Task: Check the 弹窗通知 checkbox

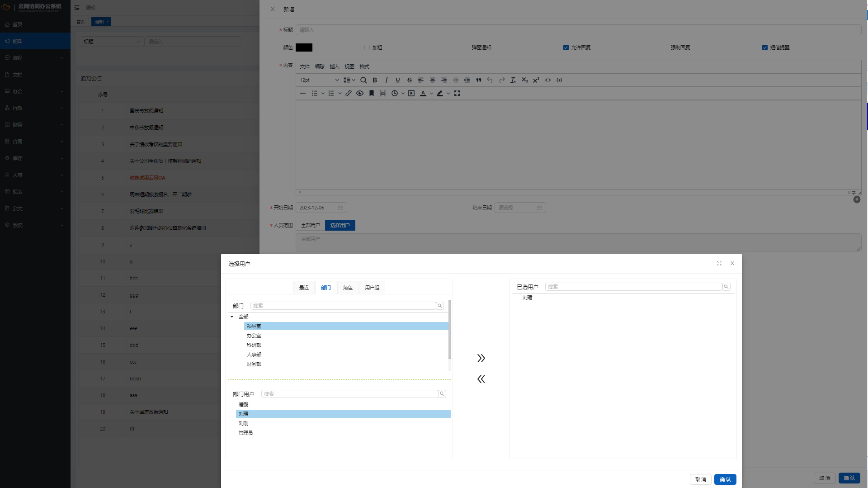Action: pos(467,47)
